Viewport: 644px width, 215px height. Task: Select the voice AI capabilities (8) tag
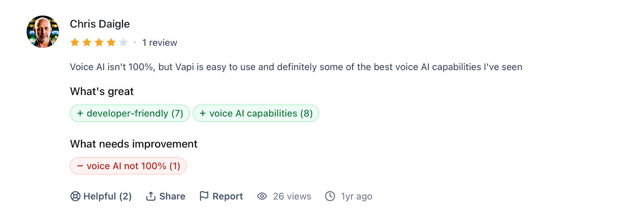coord(256,114)
